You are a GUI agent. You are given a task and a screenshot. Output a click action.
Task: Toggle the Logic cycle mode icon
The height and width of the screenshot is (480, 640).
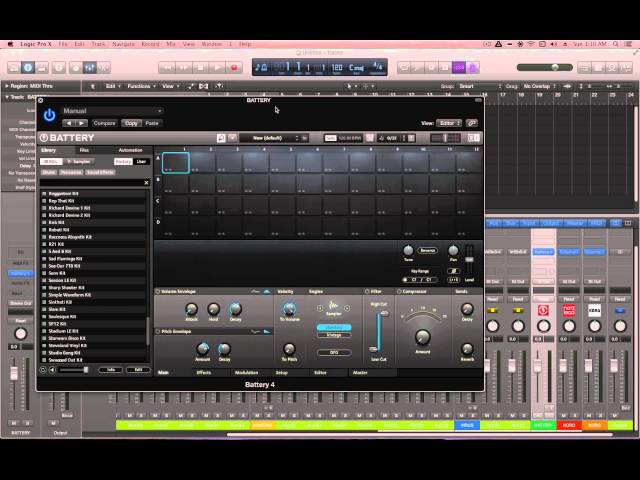coord(404,68)
